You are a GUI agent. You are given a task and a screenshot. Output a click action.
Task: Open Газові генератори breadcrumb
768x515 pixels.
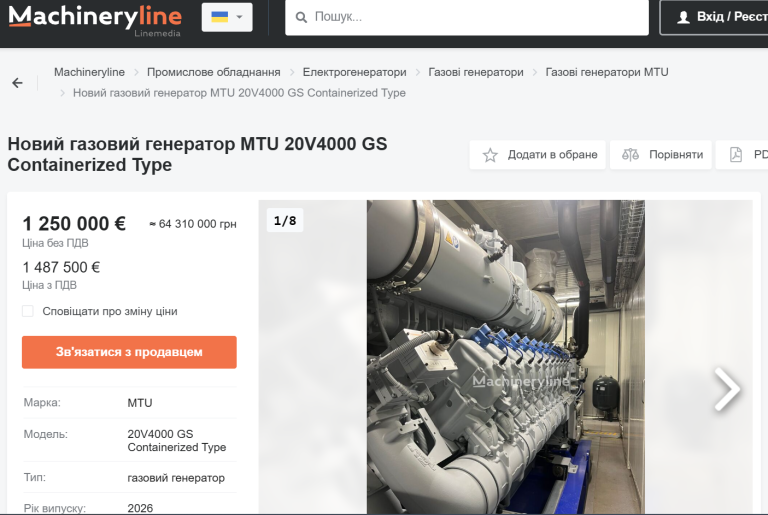point(476,72)
